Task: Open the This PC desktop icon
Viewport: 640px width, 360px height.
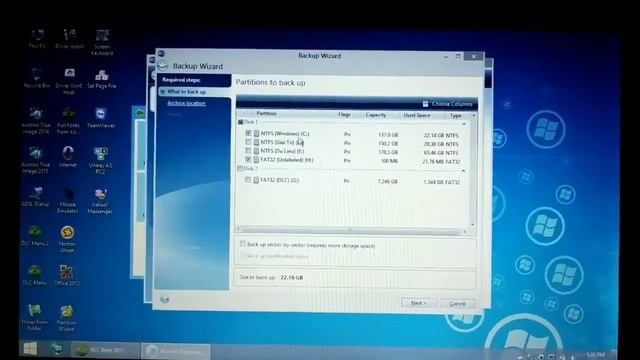Action: 37,38
